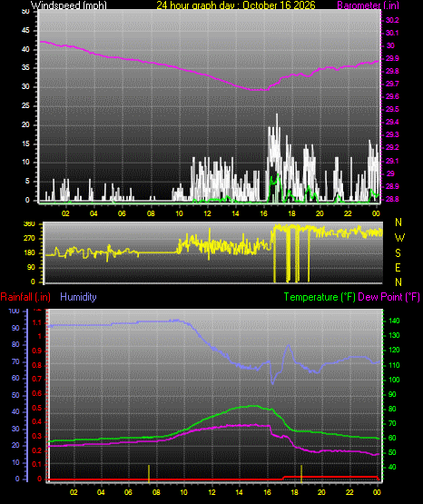Click the "80" value on temperature axis
Image resolution: width=423 pixels, height=504 pixels.
(x=392, y=410)
